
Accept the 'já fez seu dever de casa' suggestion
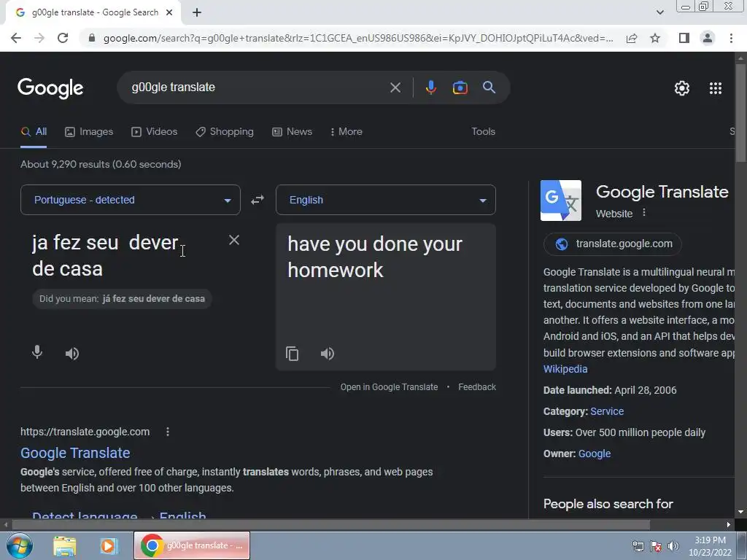tap(123, 299)
